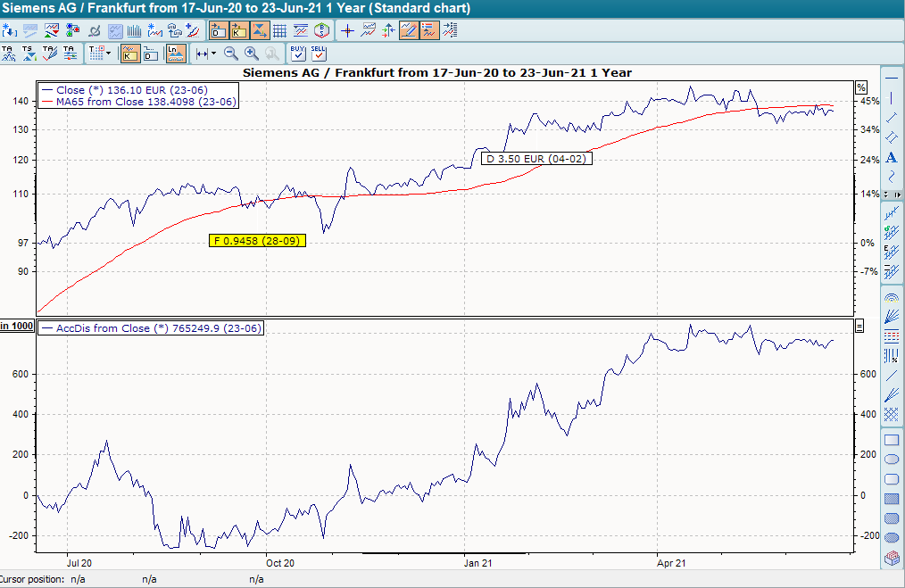This screenshot has height=588, width=905.
Task: Select the Fibonacci fan drawing tool
Action: (893, 318)
